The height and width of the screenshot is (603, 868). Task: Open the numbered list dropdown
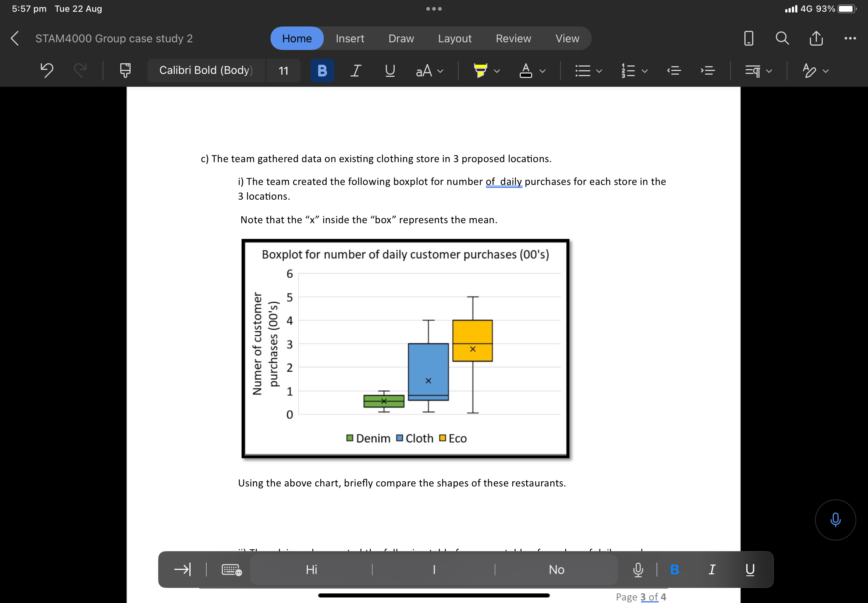coord(644,71)
